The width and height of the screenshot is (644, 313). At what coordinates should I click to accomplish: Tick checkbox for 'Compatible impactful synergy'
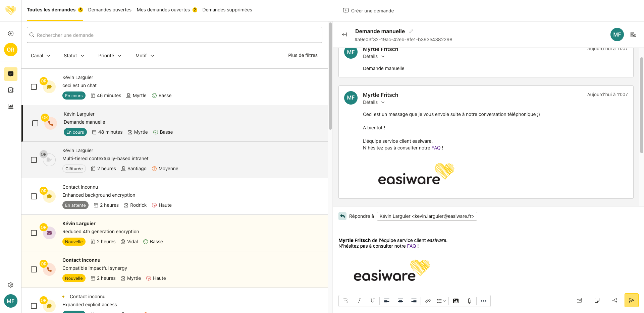point(34,269)
